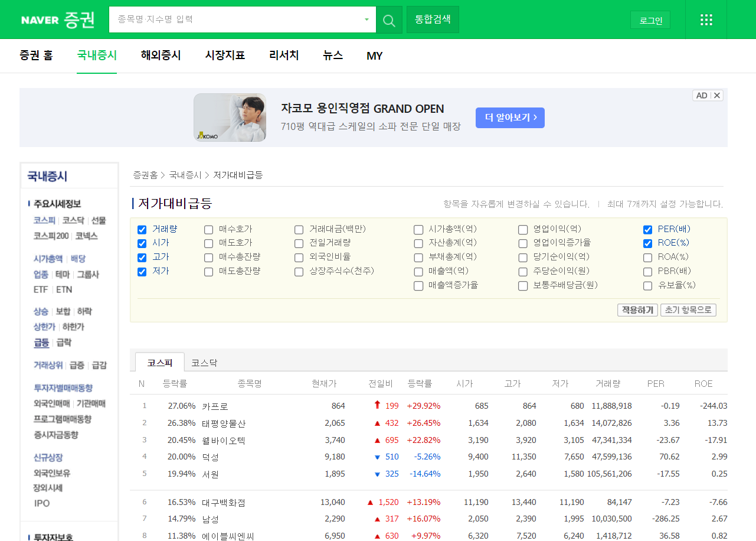This screenshot has width=756, height=541.
Task: Click the 로그인 button
Action: click(650, 19)
